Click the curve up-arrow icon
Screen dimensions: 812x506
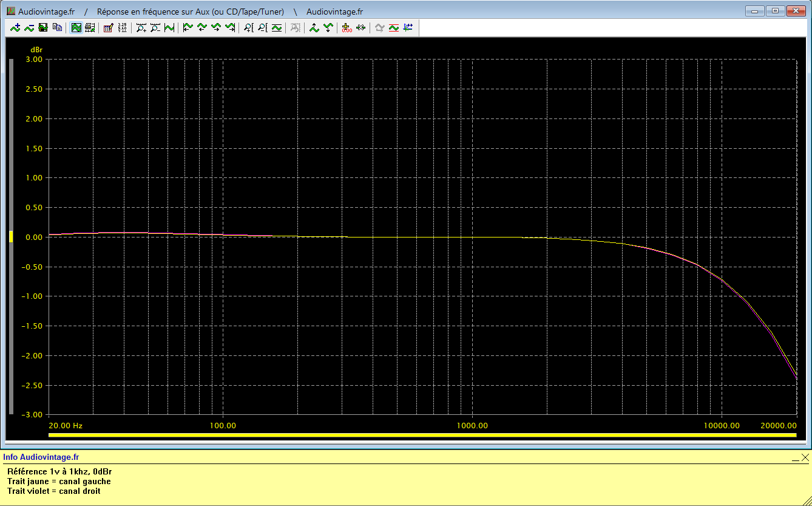(x=314, y=27)
